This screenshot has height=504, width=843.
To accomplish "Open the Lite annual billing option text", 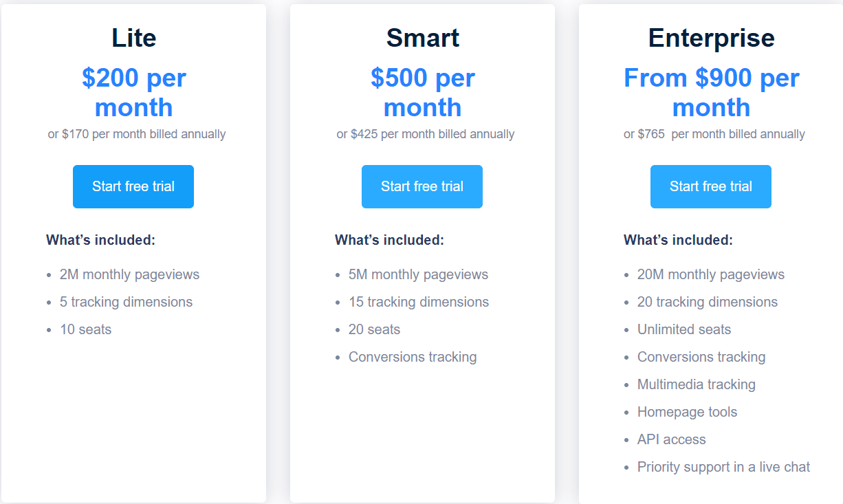I will pyautogui.click(x=136, y=134).
